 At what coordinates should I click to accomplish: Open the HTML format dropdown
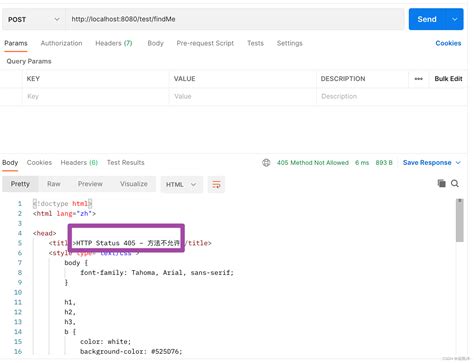[x=181, y=184]
